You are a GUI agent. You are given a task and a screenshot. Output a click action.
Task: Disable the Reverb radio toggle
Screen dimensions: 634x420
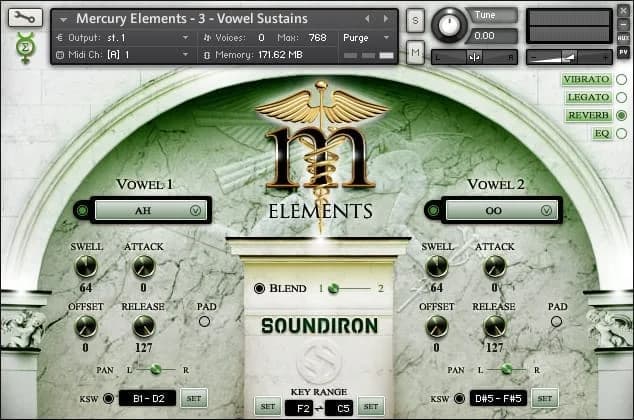(x=621, y=115)
